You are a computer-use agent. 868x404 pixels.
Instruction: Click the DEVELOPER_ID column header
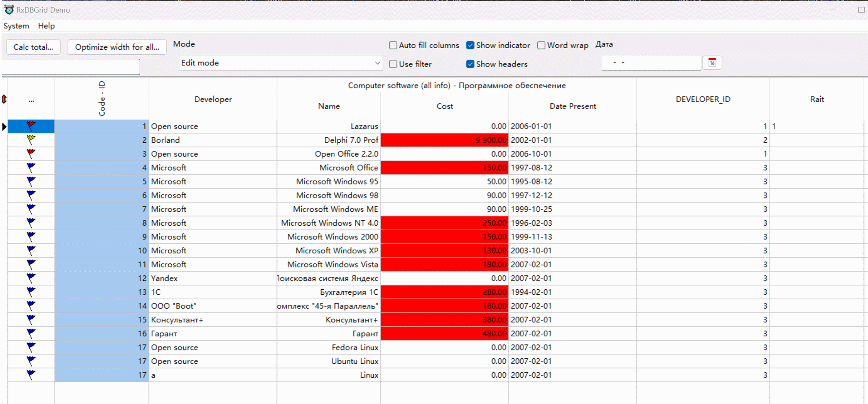click(x=703, y=99)
